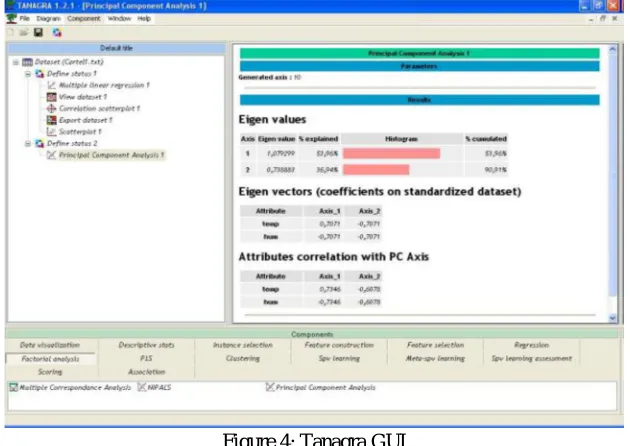The width and height of the screenshot is (630, 446).
Task: Click the Export dataset 1 icon
Action: pos(51,120)
